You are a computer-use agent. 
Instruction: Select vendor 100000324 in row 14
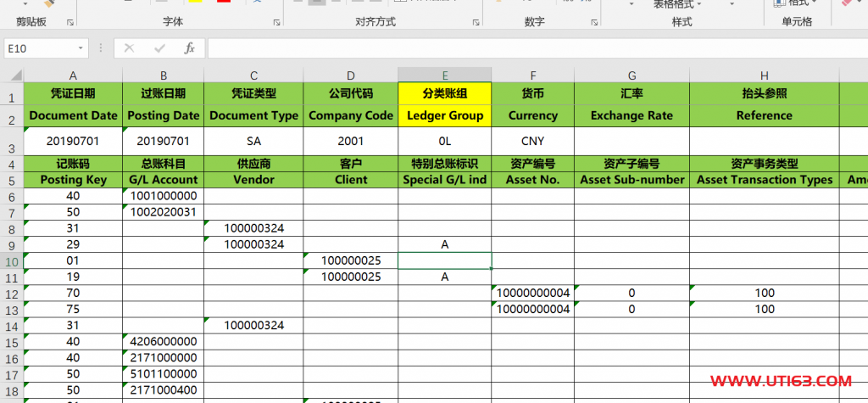click(253, 325)
